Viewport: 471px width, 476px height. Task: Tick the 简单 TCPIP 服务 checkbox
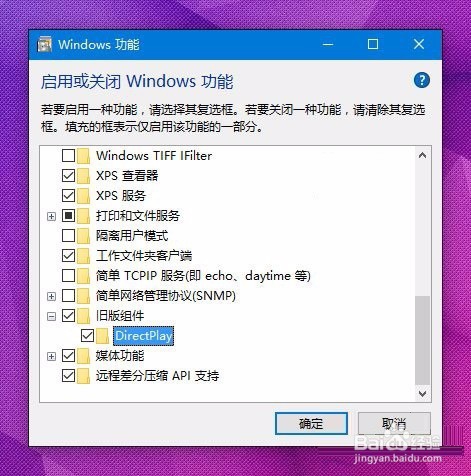click(68, 276)
